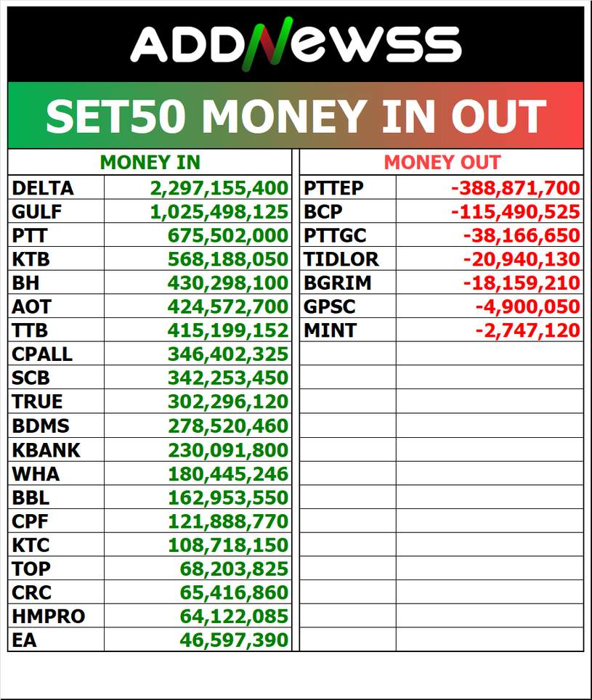The height and width of the screenshot is (700, 592).
Task: Click the ADDNEWSS logo at top
Action: pos(296,44)
